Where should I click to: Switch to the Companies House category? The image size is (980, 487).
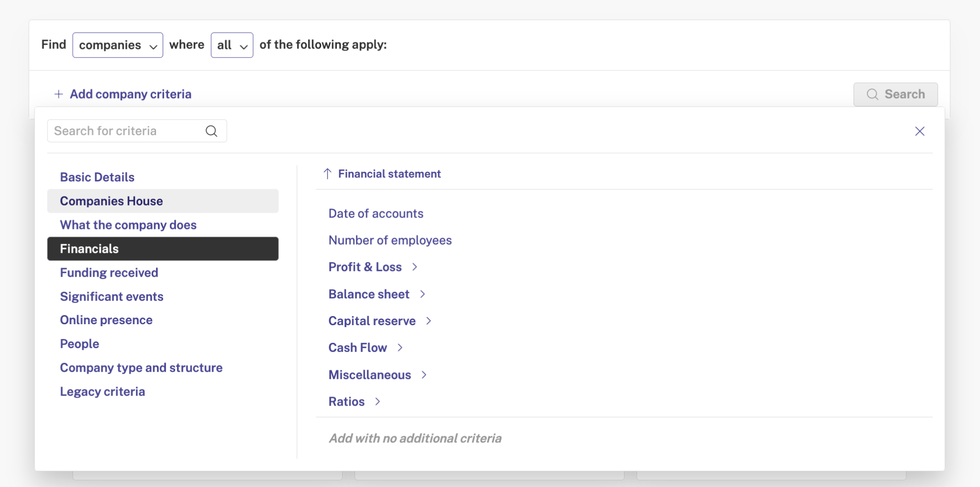click(x=111, y=201)
